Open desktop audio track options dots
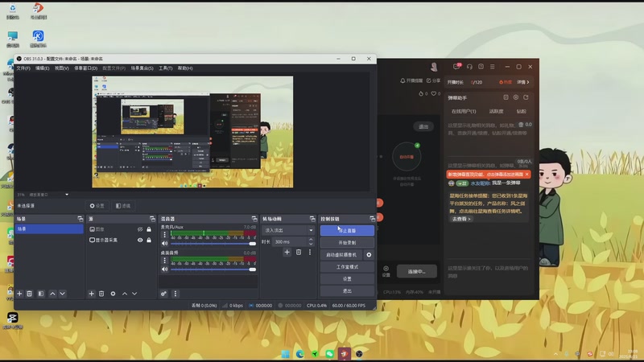Image resolution: width=644 pixels, height=362 pixels. pyautogui.click(x=165, y=261)
